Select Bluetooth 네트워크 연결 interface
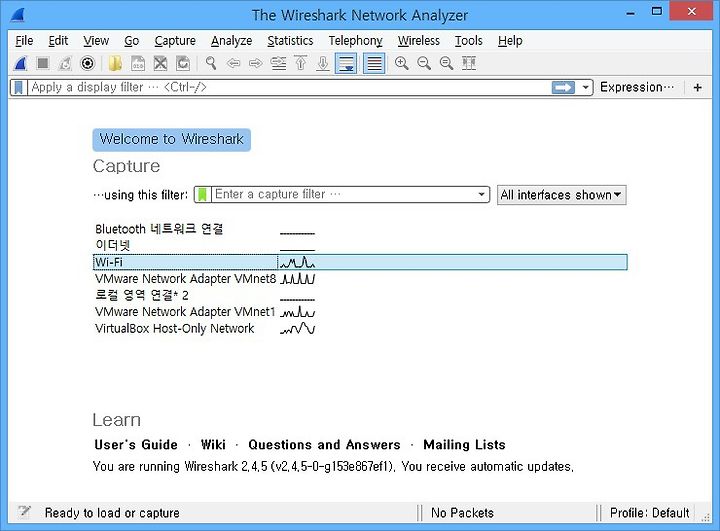Screen dimensions: 720x531 click(x=159, y=229)
